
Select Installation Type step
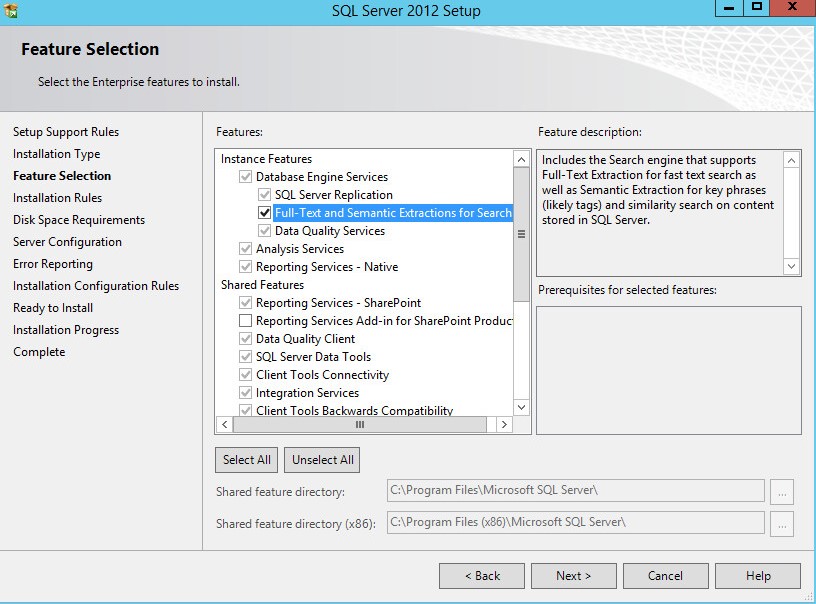(57, 154)
